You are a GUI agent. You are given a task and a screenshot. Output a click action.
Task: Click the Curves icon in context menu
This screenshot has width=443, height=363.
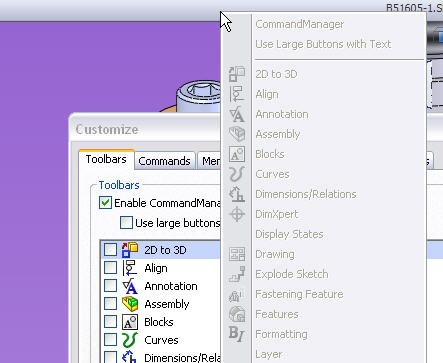pyautogui.click(x=237, y=174)
